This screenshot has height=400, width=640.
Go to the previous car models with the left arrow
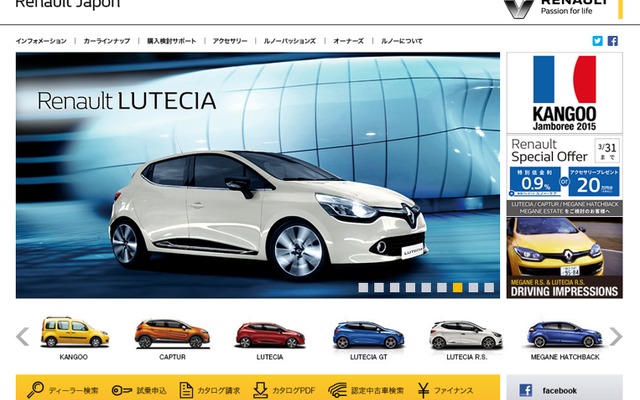coord(22,337)
